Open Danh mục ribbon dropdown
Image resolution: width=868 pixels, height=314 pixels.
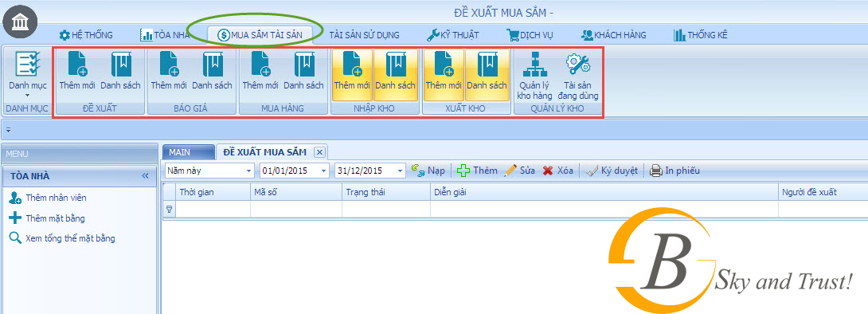pos(28,73)
